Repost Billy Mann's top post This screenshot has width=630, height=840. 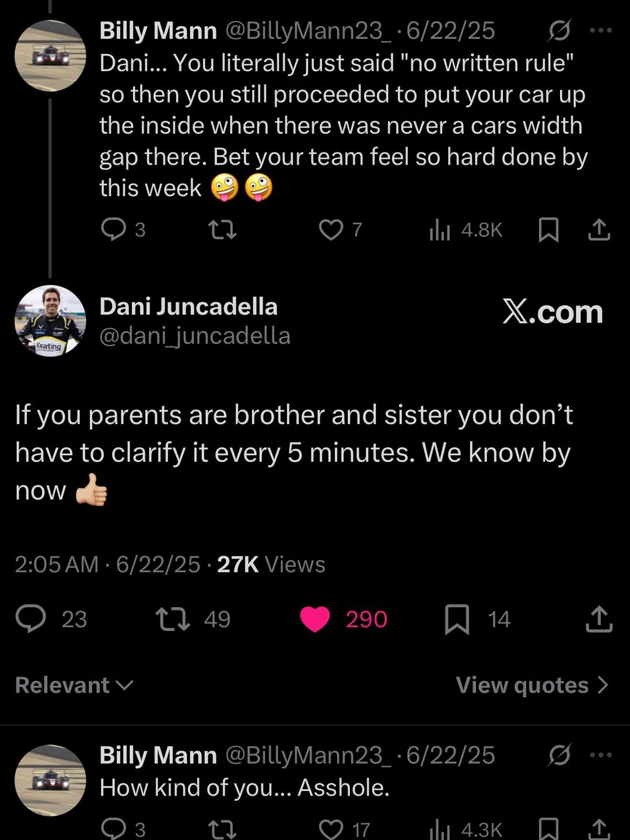point(223,229)
